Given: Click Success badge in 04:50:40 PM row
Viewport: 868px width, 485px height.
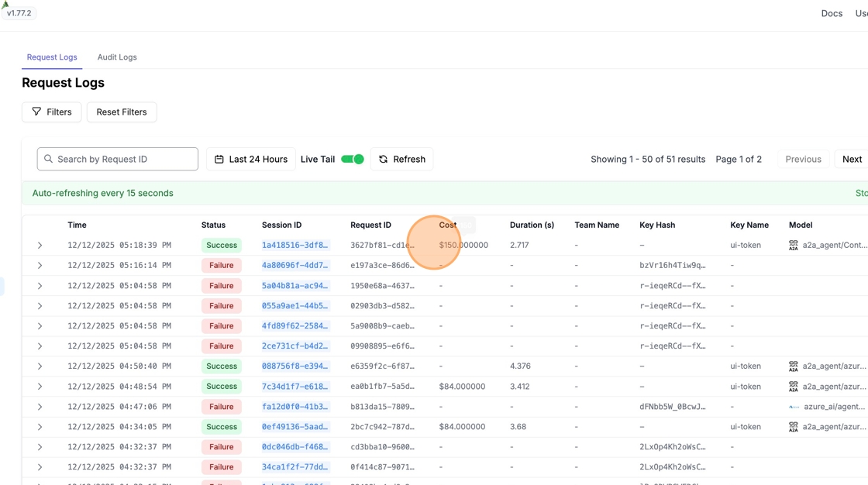Looking at the screenshot, I should tap(222, 366).
